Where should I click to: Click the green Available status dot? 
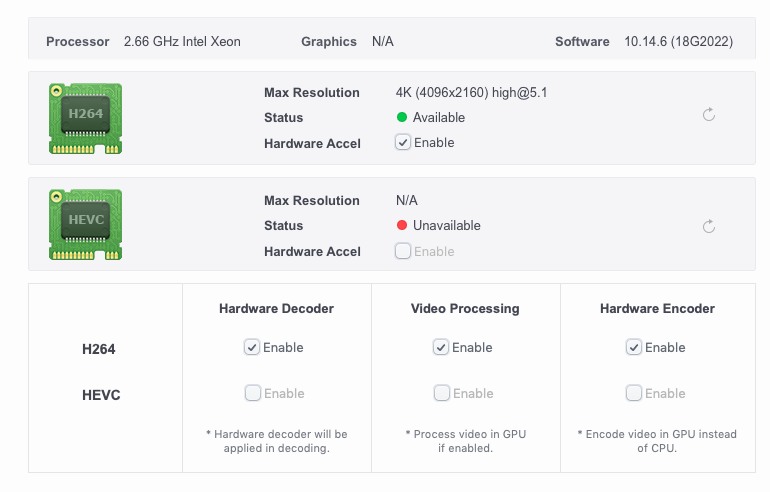click(402, 117)
